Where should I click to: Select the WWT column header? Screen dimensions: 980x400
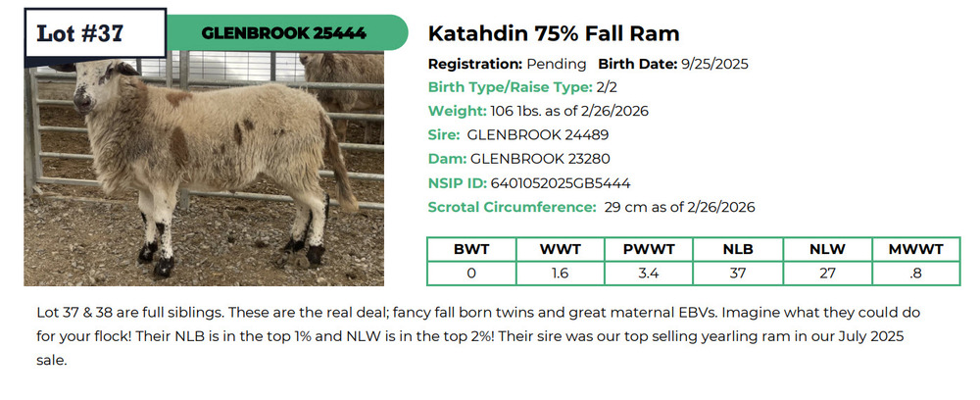561,249
